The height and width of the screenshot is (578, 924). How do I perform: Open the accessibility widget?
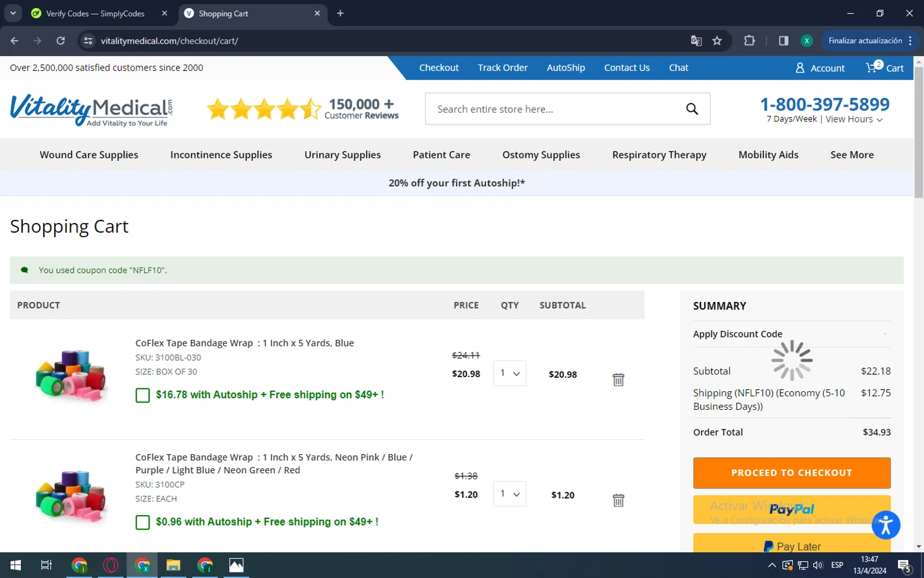[x=886, y=525]
